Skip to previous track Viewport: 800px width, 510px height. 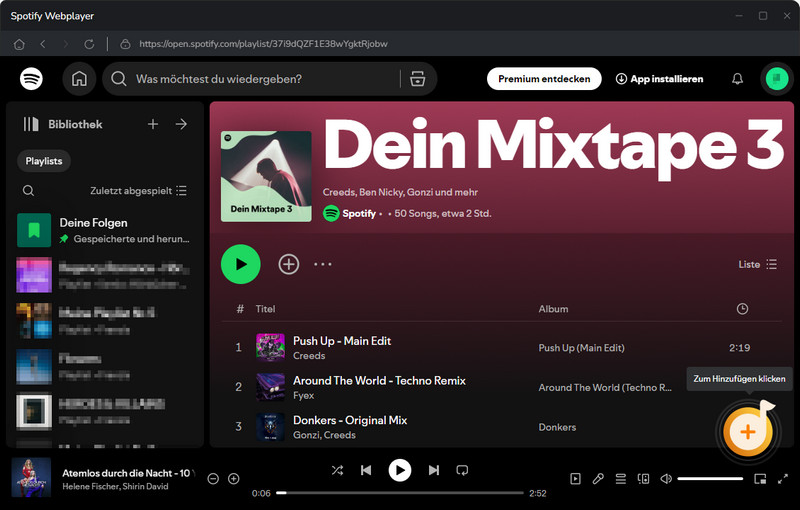point(366,470)
